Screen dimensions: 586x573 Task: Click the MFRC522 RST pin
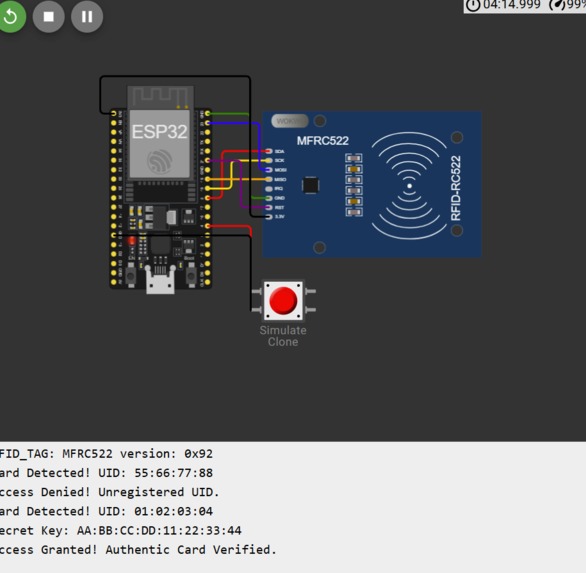[269, 207]
